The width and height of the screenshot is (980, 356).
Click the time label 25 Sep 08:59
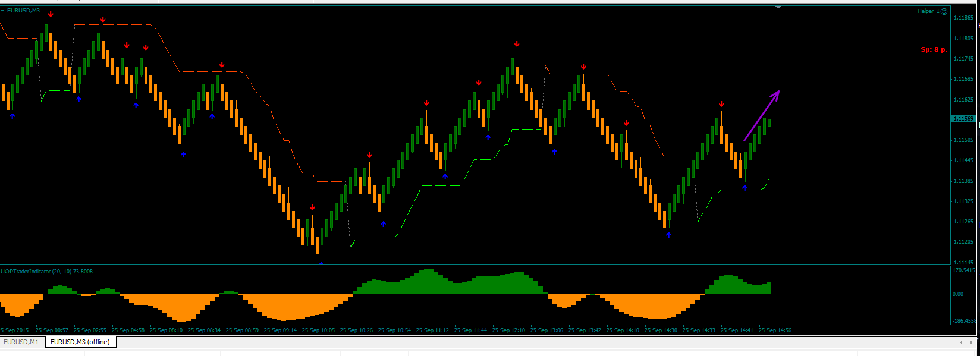(242, 330)
